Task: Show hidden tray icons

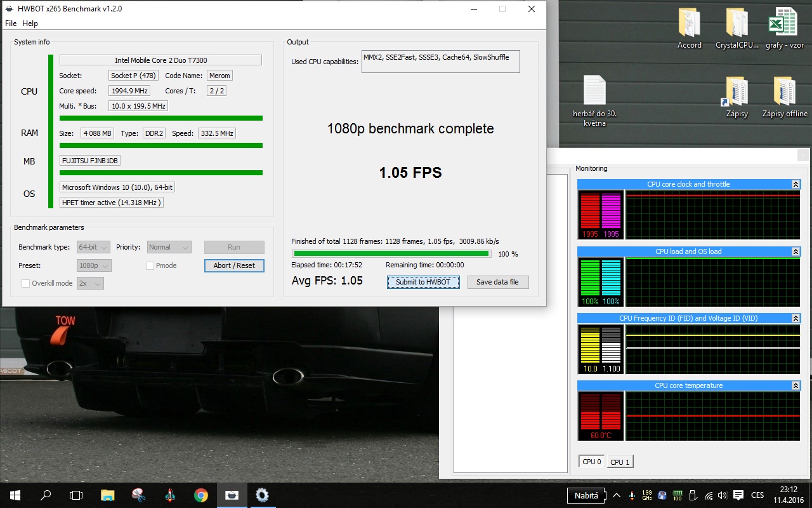Action: click(617, 495)
